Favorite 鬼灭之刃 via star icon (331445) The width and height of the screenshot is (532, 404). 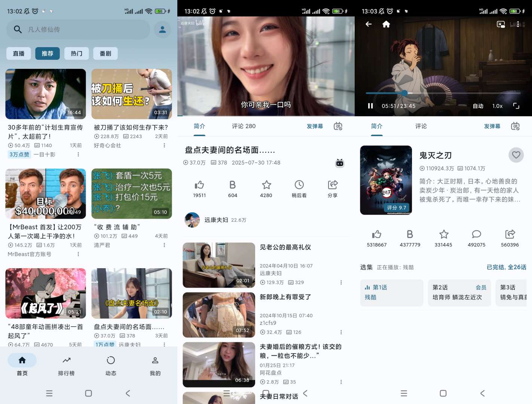pos(443,238)
